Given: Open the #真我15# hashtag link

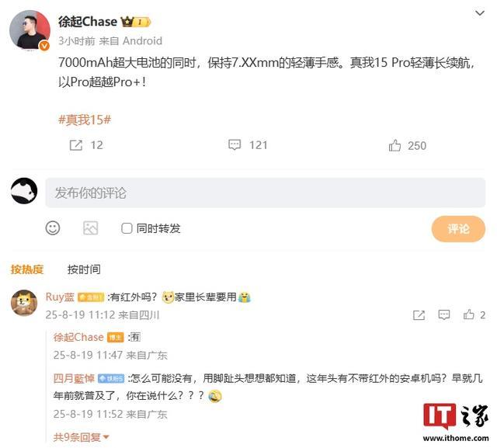Looking at the screenshot, I should (85, 120).
